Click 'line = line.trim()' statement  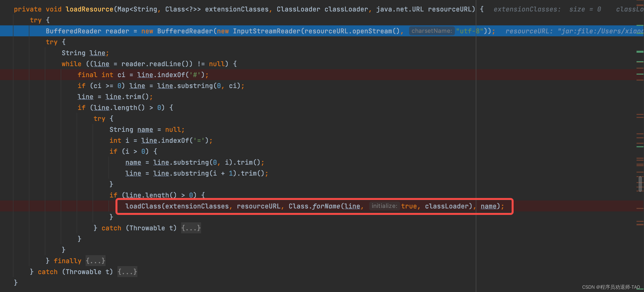tap(115, 97)
